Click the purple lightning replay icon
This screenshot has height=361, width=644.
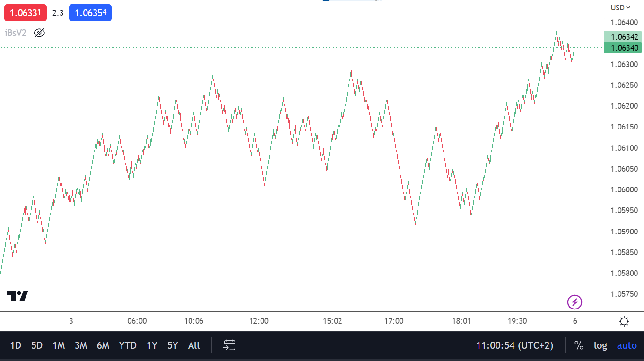[x=574, y=302]
